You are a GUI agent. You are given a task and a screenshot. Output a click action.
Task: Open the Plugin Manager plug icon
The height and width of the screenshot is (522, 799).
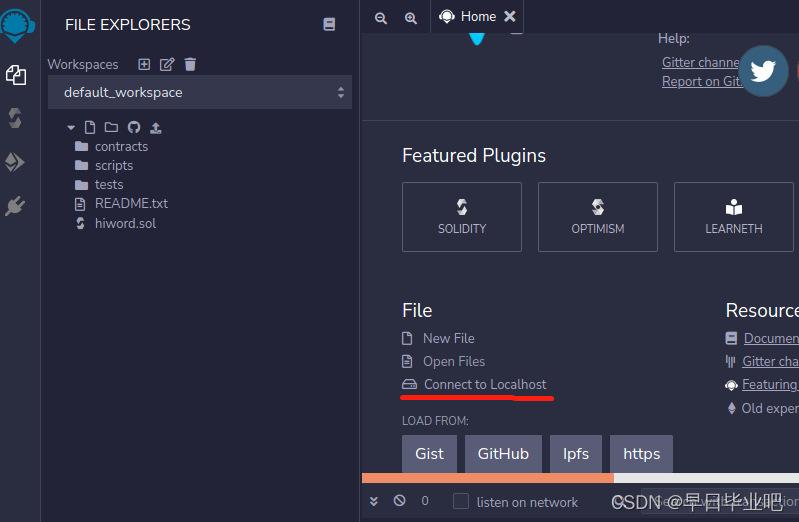point(15,206)
